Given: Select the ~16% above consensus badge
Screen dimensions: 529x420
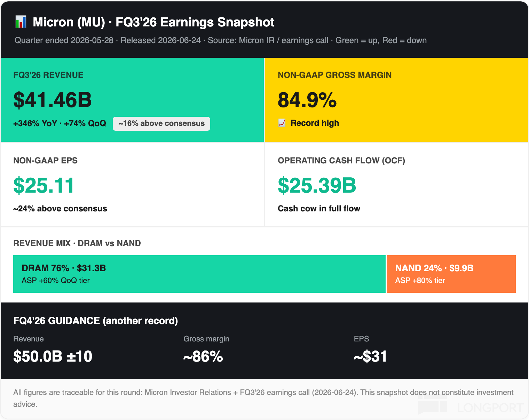Looking at the screenshot, I should (161, 123).
